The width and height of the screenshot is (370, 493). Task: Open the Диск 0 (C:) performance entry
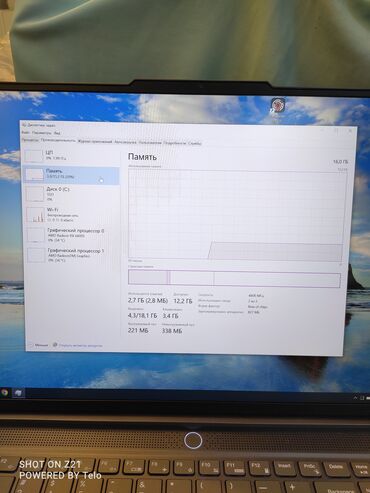[72, 194]
